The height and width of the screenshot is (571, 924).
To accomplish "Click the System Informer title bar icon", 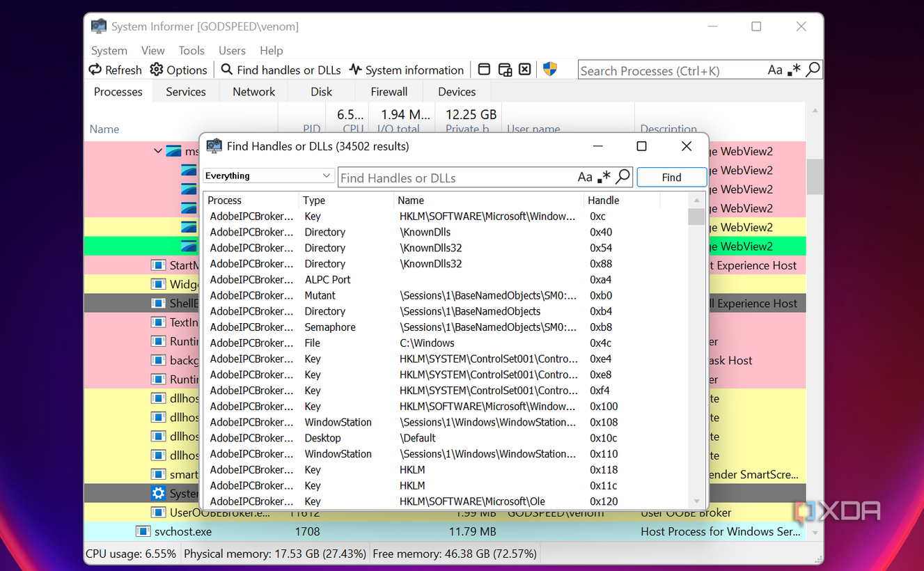I will click(99, 26).
